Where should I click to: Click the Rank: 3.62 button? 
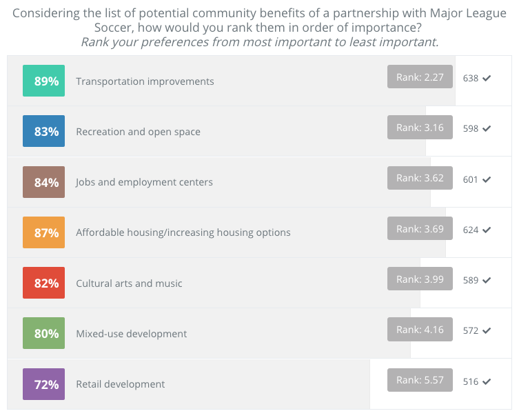pos(420,178)
